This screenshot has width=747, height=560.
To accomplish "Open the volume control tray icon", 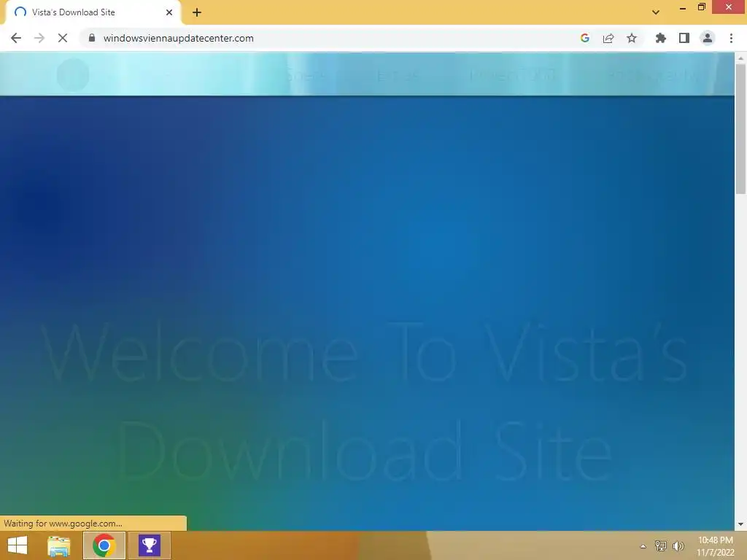I will [678, 545].
